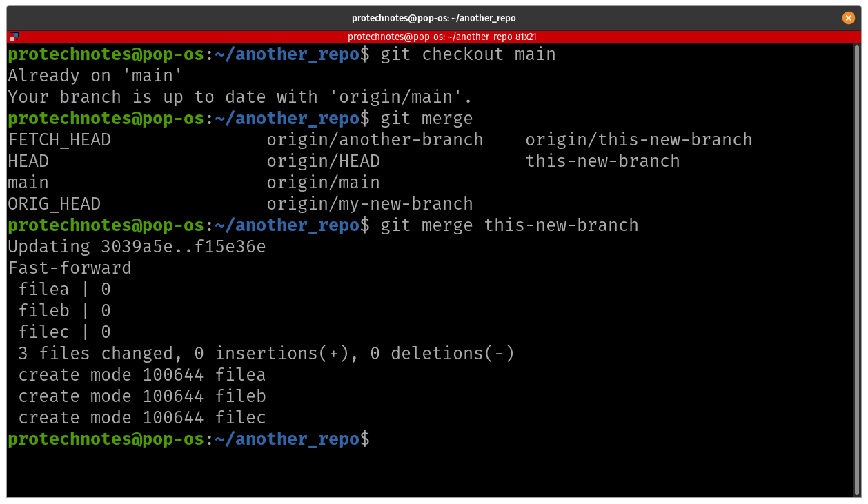Click the Terminator grid icon in the red title strip
868x504 pixels.
(x=14, y=37)
